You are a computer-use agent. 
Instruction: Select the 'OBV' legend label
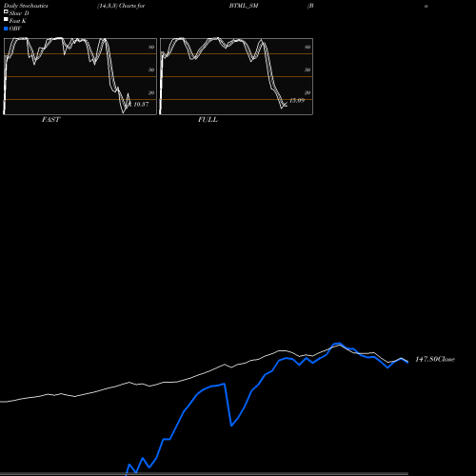coord(15,29)
